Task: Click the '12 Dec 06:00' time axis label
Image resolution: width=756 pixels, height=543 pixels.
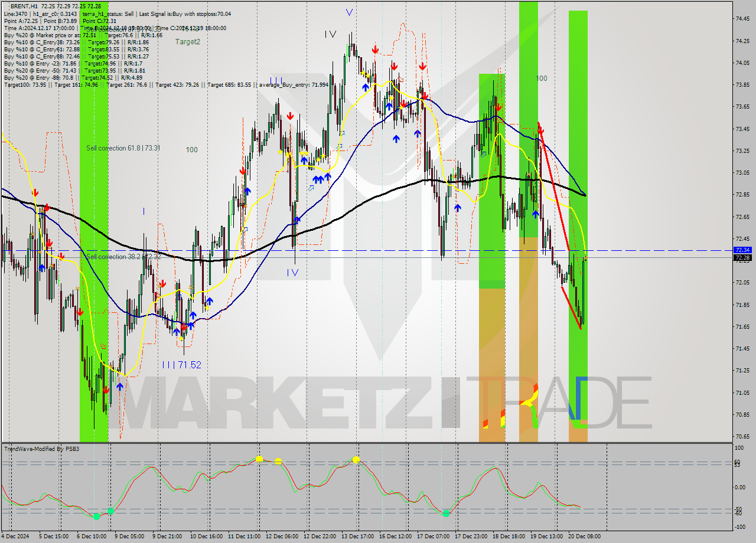Action: pyautogui.click(x=282, y=537)
